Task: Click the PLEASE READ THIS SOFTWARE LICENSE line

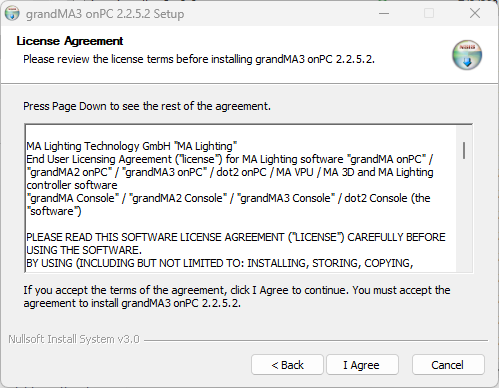Action: click(x=236, y=237)
